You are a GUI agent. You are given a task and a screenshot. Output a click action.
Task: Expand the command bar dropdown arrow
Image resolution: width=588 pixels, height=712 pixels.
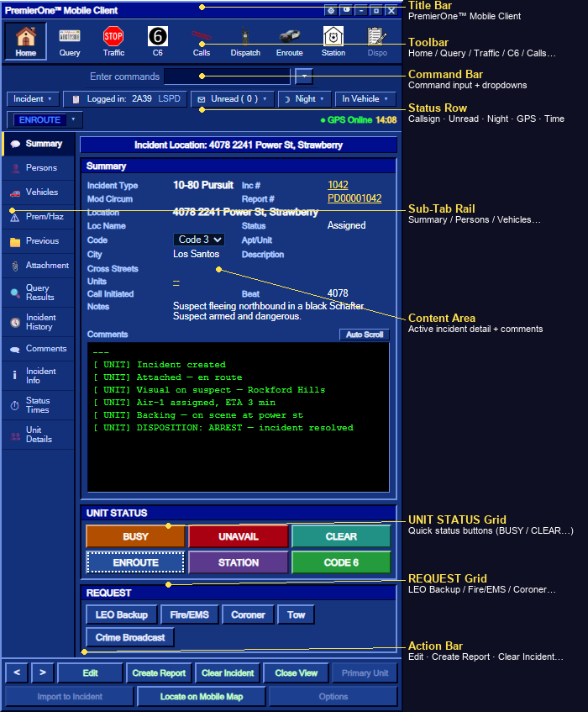[303, 76]
